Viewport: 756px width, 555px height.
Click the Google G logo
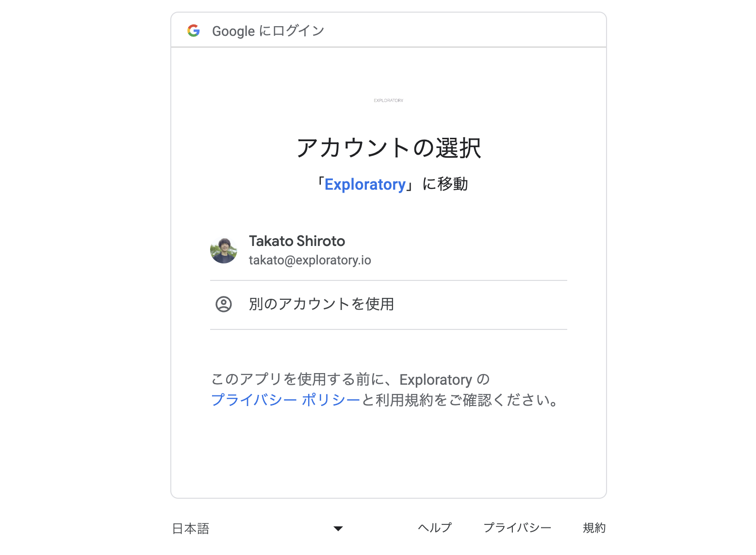pos(194,31)
